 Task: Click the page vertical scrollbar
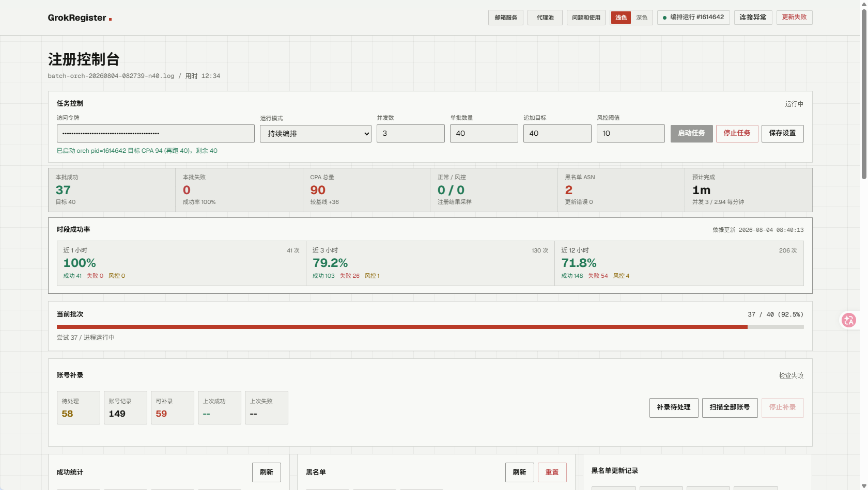click(864, 93)
